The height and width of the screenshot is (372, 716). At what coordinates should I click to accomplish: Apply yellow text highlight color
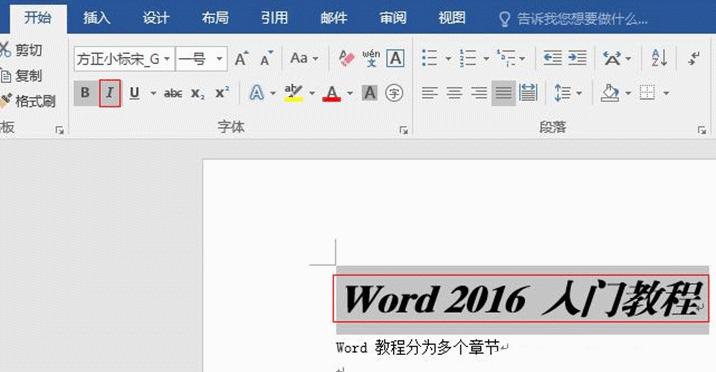(x=293, y=93)
